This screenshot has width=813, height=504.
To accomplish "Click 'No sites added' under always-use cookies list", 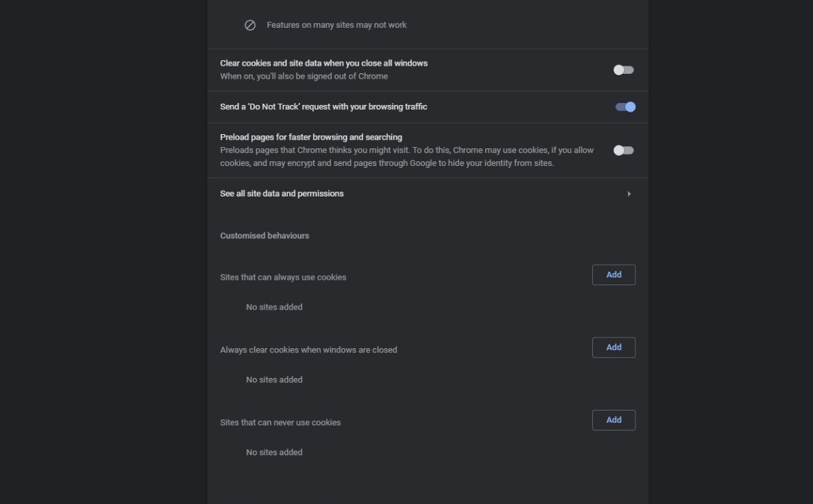I will coord(274,307).
